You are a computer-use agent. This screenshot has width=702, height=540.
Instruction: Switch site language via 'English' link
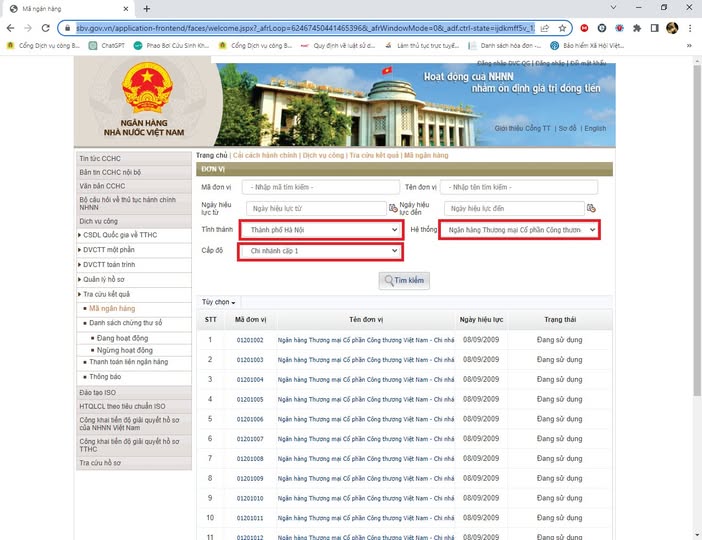point(595,129)
